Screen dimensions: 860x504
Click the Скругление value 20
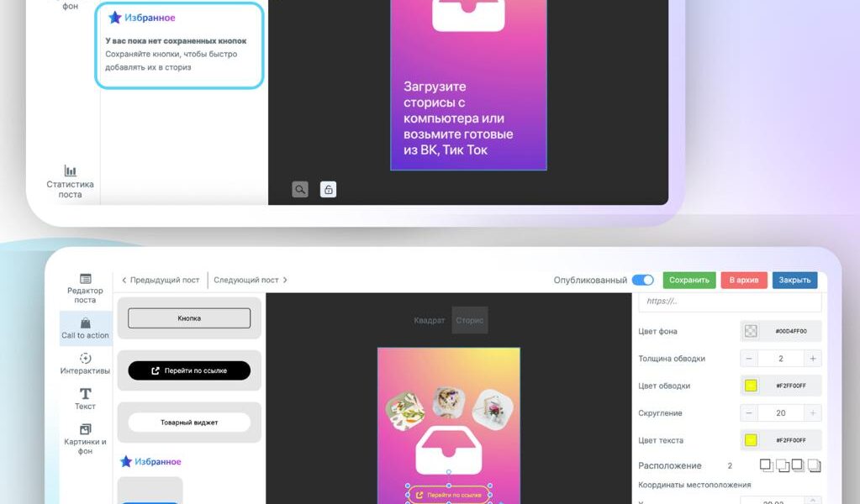point(781,413)
